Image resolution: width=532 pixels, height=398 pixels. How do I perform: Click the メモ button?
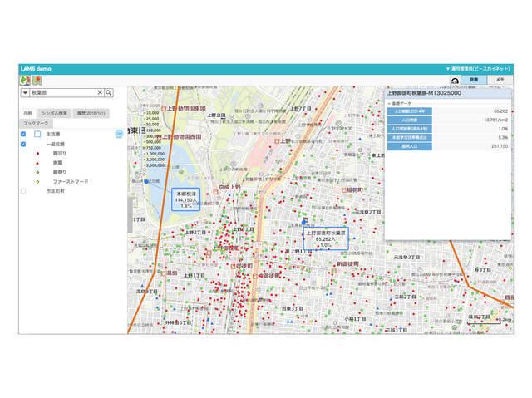[499, 80]
